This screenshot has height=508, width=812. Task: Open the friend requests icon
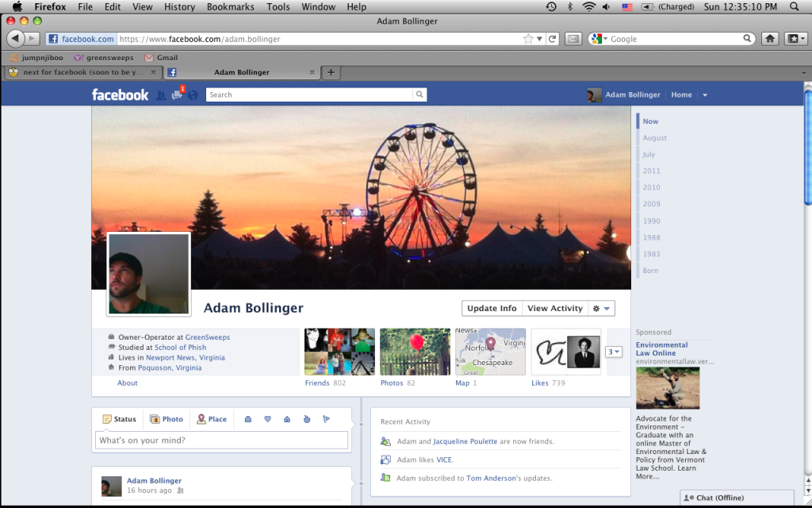point(161,95)
